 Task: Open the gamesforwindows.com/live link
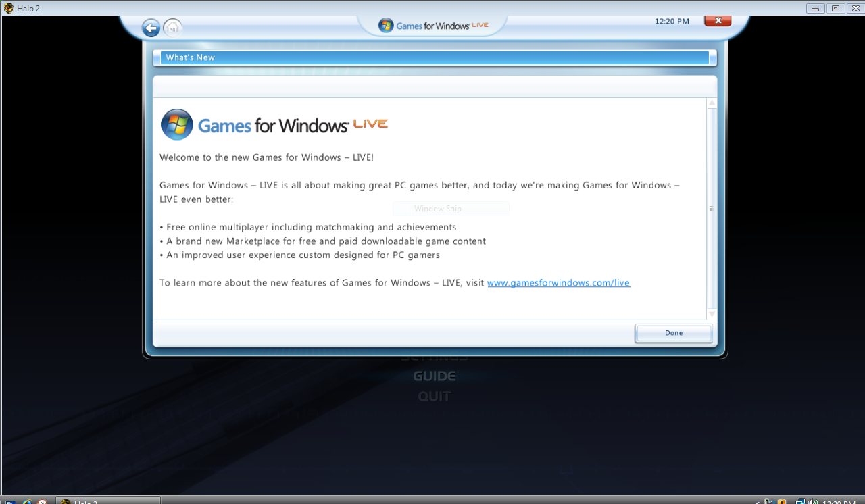[x=558, y=282]
